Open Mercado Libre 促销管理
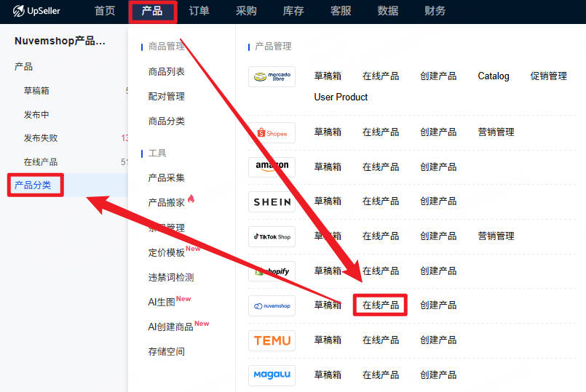Viewport: 586px width, 392px height. coord(548,76)
